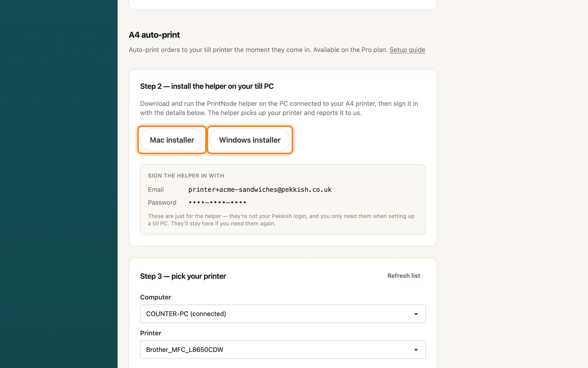588x368 pixels.
Task: Click the masked helper password value
Action: [217, 202]
